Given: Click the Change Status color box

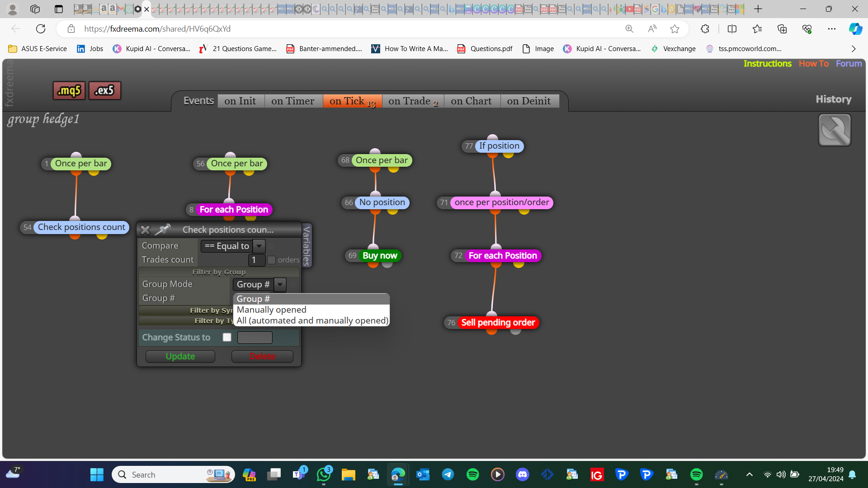Looking at the screenshot, I should pyautogui.click(x=255, y=338).
